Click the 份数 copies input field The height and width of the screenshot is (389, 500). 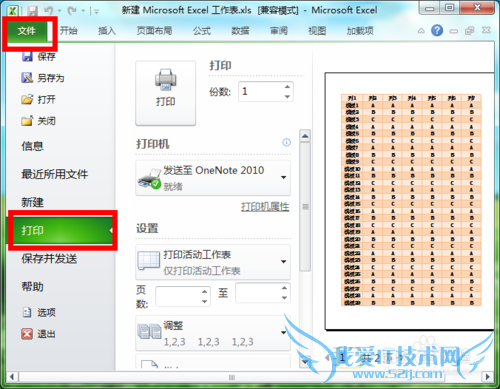coord(260,91)
